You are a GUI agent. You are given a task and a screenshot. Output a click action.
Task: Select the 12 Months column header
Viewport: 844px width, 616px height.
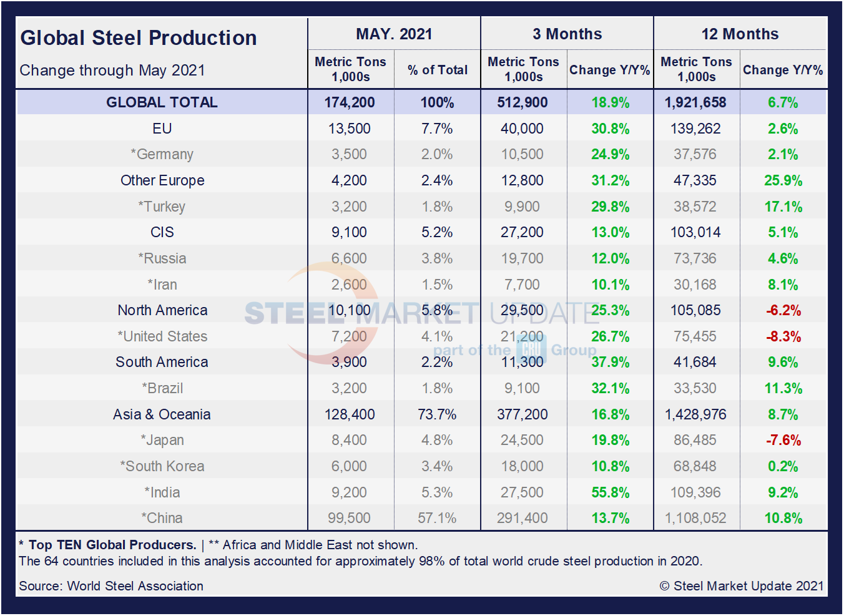(740, 34)
